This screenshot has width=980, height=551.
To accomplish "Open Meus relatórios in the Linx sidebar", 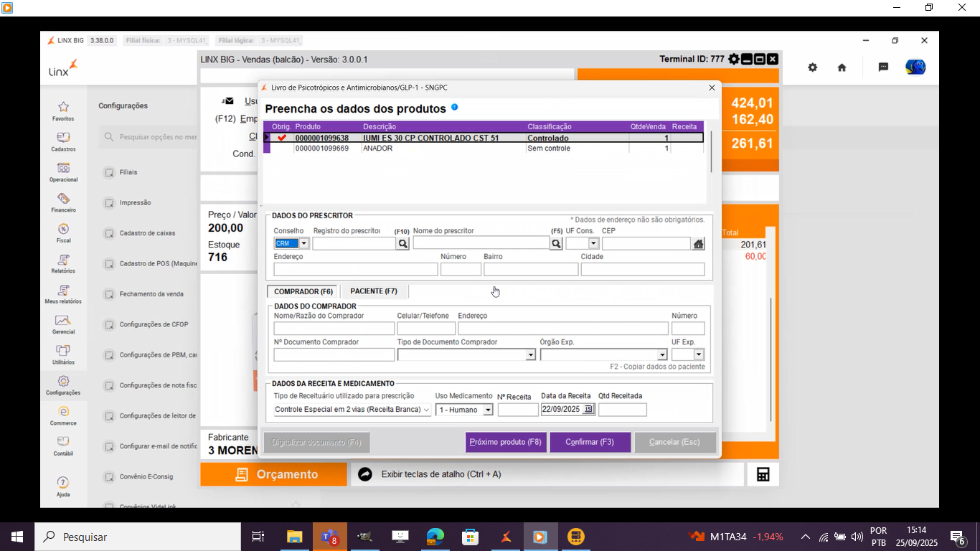I will point(63,294).
